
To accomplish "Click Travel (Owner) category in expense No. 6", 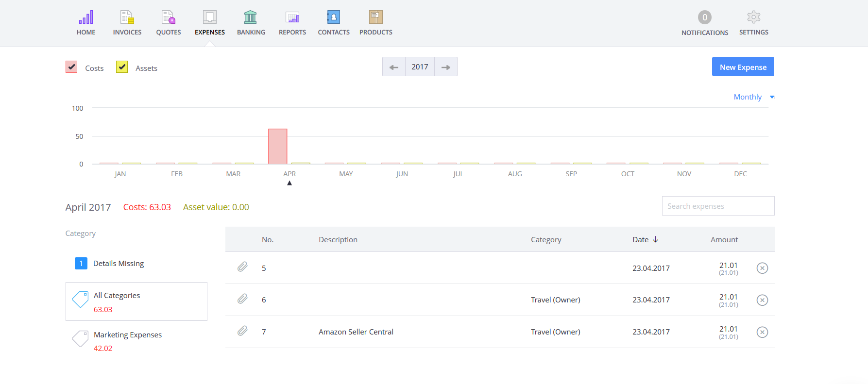I will coord(556,300).
